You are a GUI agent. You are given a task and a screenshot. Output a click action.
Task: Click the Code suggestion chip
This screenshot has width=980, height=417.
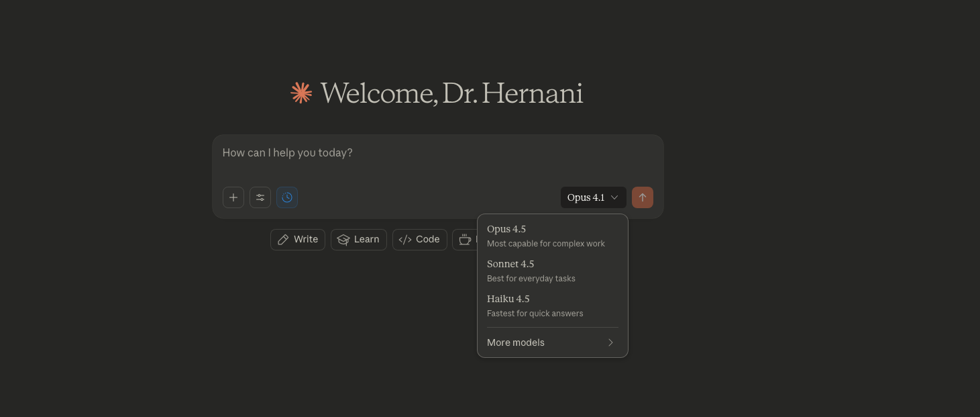[x=420, y=240]
